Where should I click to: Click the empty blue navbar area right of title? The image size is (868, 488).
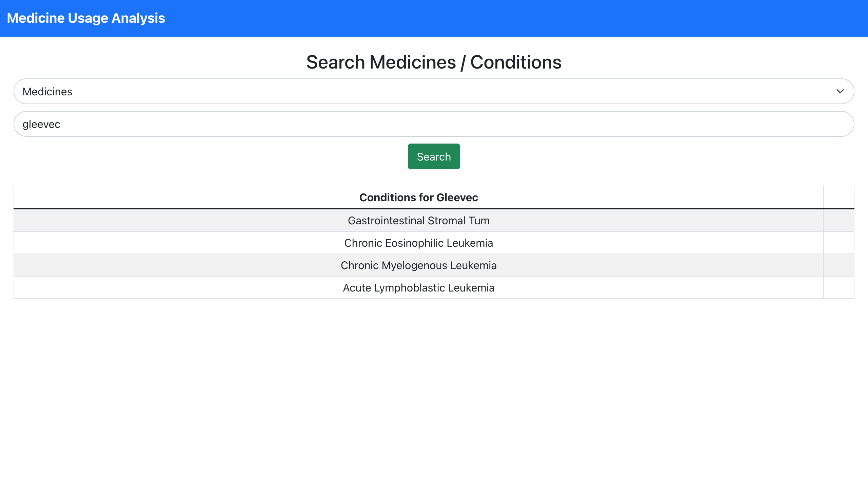click(509, 18)
